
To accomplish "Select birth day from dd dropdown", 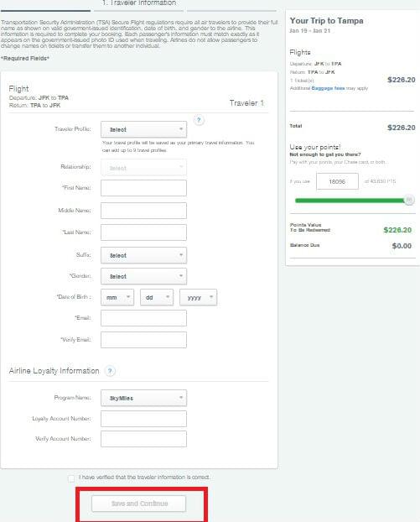I will click(157, 297).
